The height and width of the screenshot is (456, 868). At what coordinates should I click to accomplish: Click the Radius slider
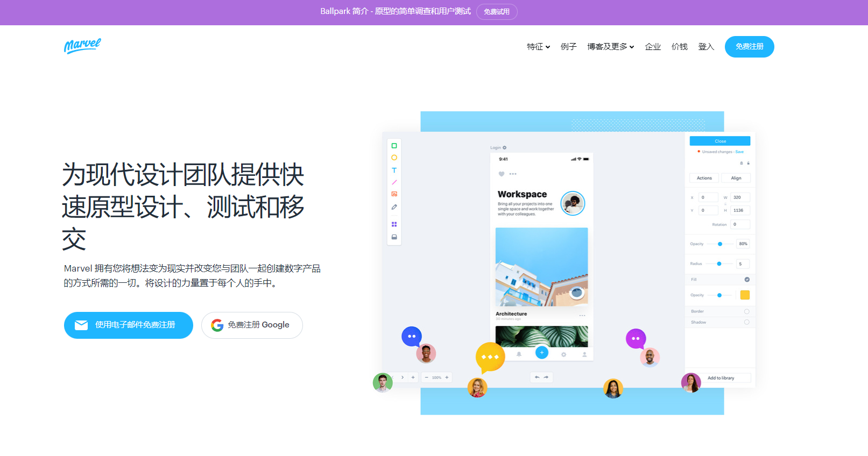pyautogui.click(x=720, y=264)
